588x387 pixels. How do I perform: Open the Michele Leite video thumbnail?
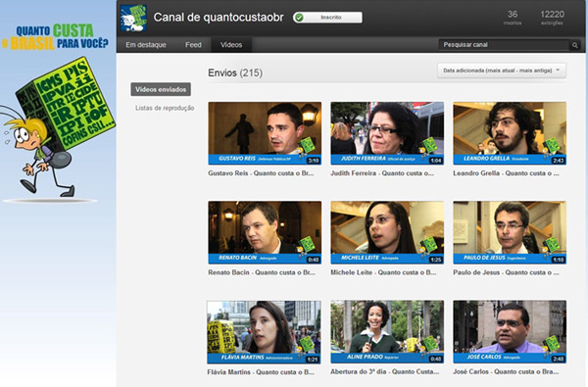click(387, 232)
